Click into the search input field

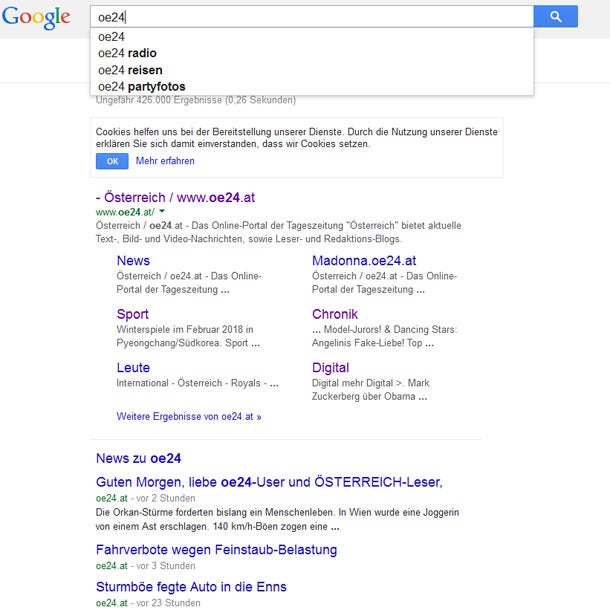click(310, 17)
